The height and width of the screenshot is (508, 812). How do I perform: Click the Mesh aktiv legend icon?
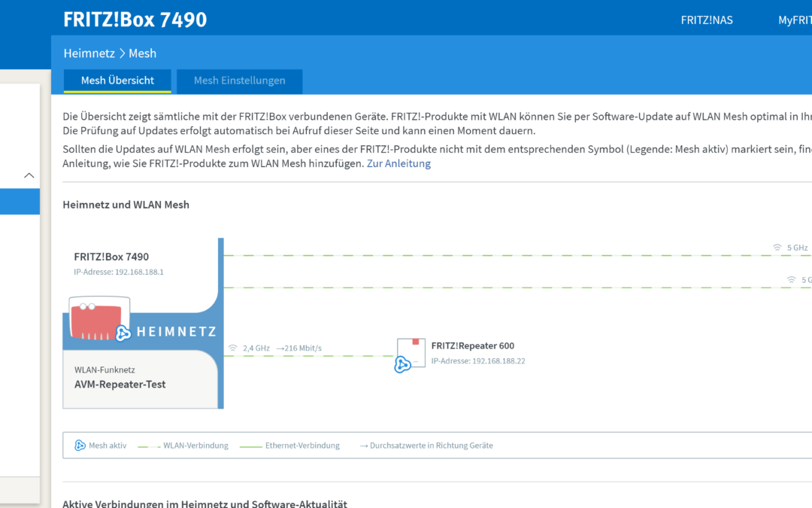(80, 446)
